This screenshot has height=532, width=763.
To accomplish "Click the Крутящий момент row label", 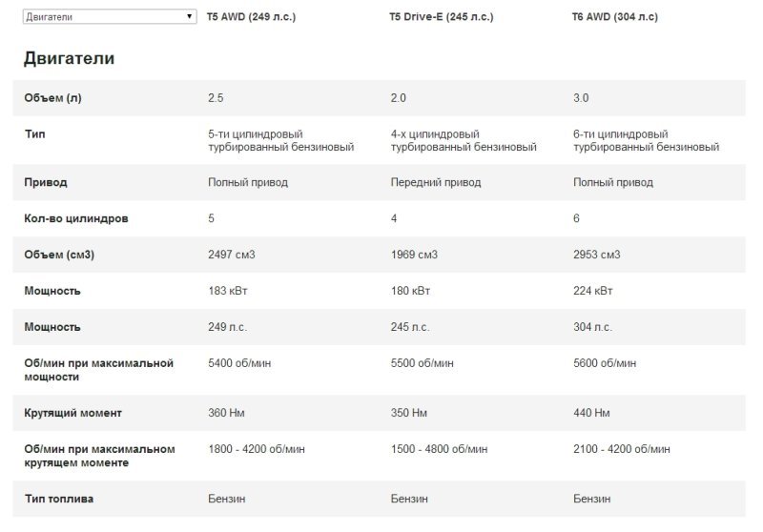I will [72, 413].
